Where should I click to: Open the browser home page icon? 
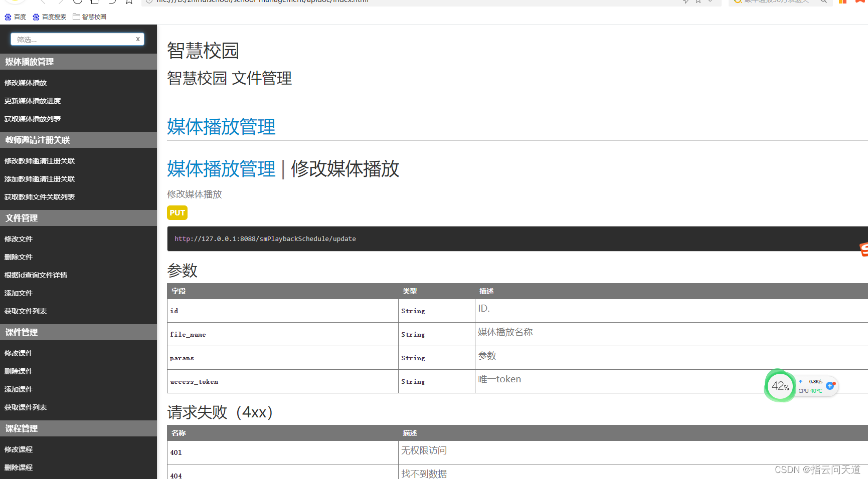[94, 2]
